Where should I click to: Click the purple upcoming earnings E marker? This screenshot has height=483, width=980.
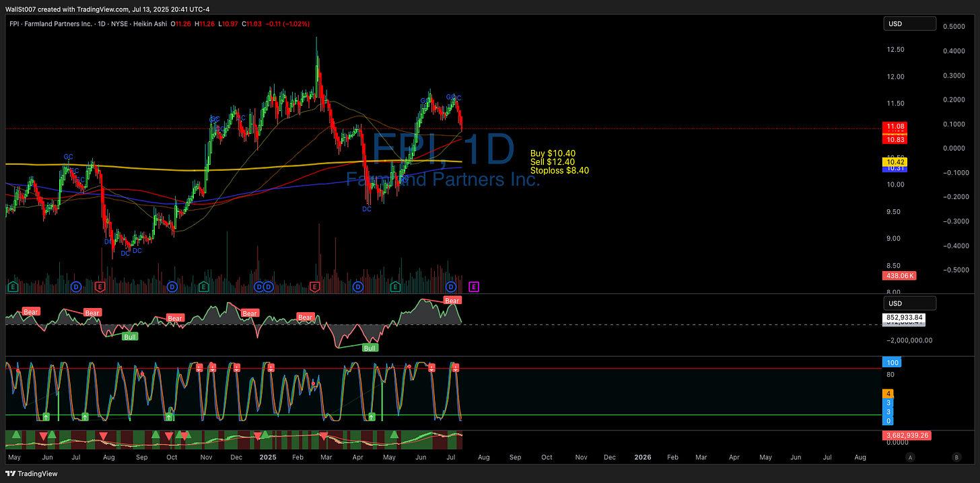[474, 287]
